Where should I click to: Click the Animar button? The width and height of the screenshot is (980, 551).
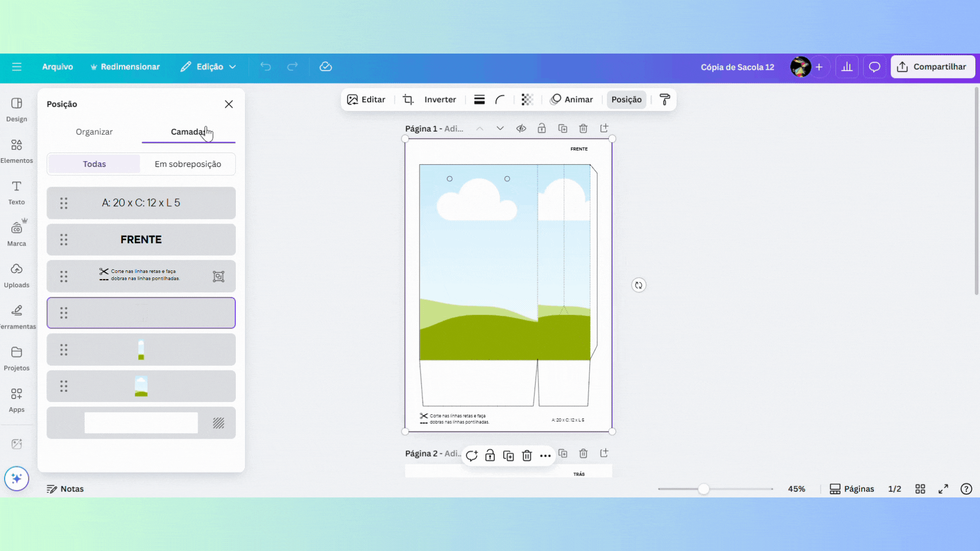click(x=572, y=99)
